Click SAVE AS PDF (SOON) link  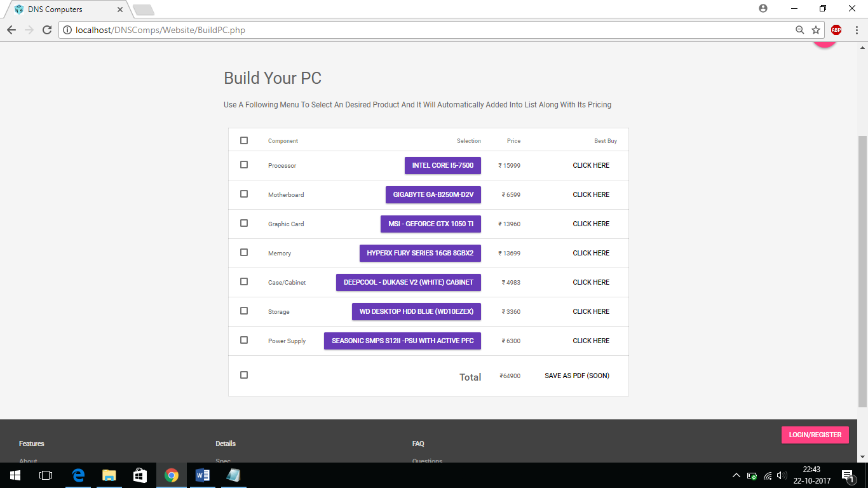(x=577, y=376)
